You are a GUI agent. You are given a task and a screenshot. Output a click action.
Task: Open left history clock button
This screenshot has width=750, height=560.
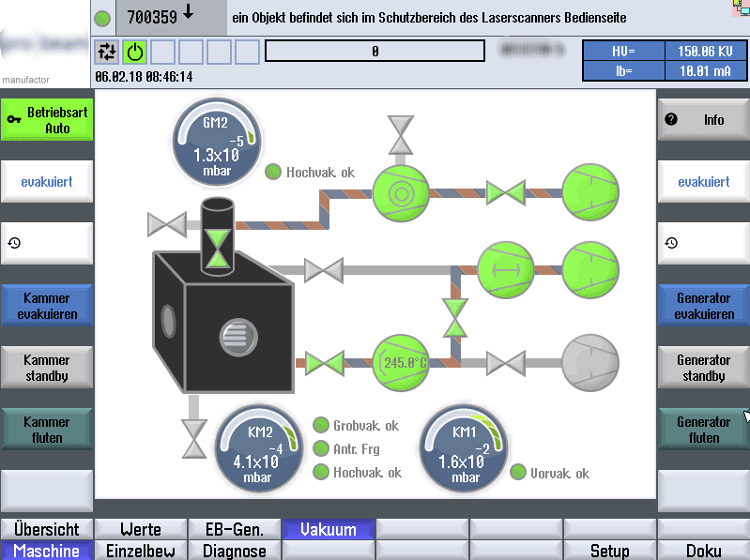pos(46,243)
